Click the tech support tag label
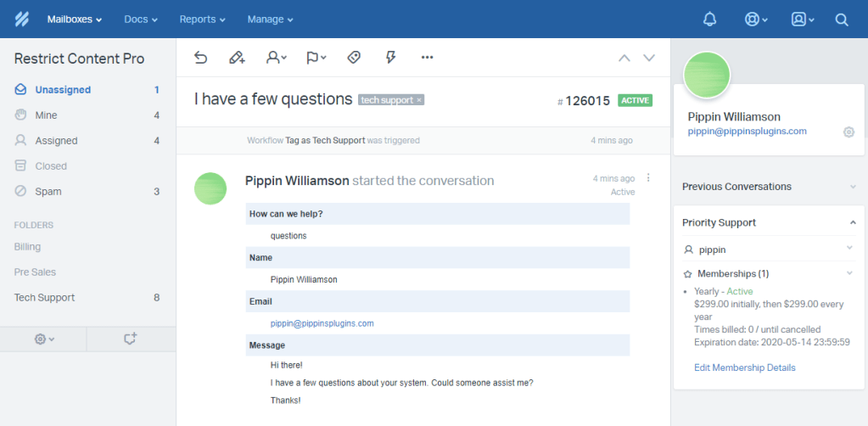Image resolution: width=868 pixels, height=426 pixels. (x=388, y=100)
